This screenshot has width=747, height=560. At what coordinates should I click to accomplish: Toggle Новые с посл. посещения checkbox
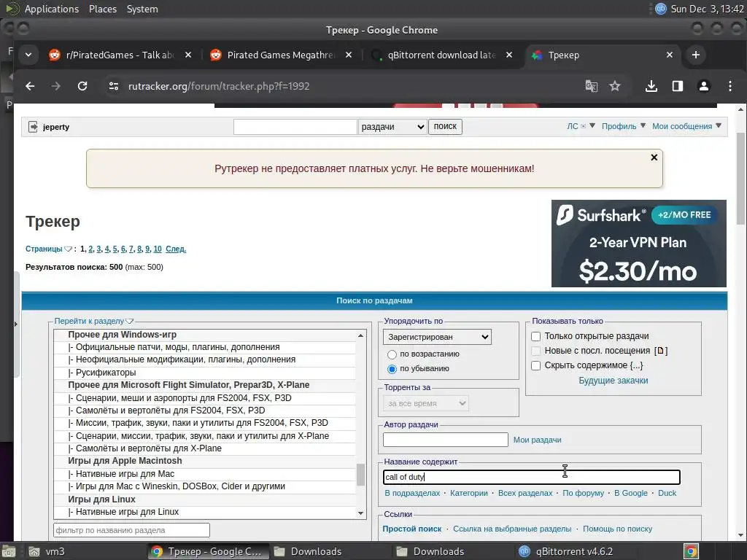536,351
